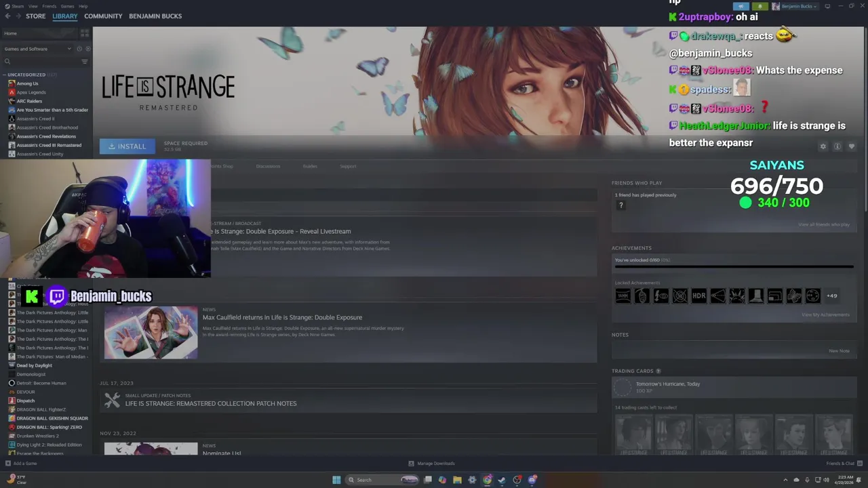Screen dimensions: 868x488
Task: Install Life is Strange Remastered
Action: click(x=127, y=146)
